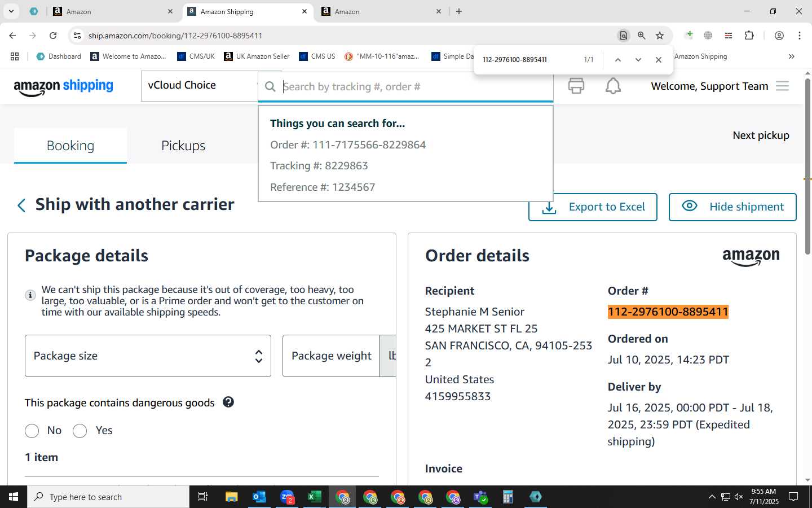Close the find-in-page bar
Image resolution: width=812 pixels, height=508 pixels.
point(658,59)
